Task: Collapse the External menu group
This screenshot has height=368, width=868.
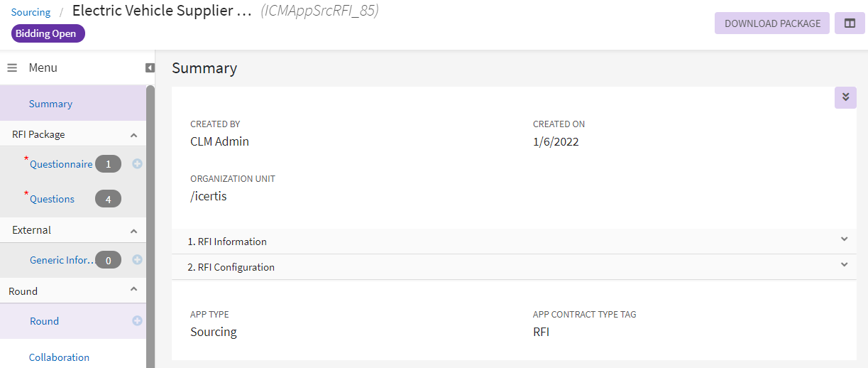Action: (133, 231)
